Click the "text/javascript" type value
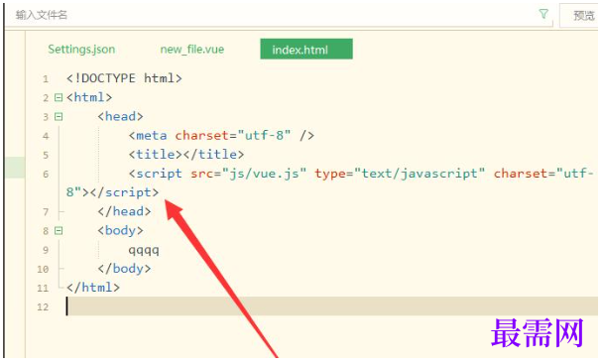The image size is (602, 364). coord(420,174)
